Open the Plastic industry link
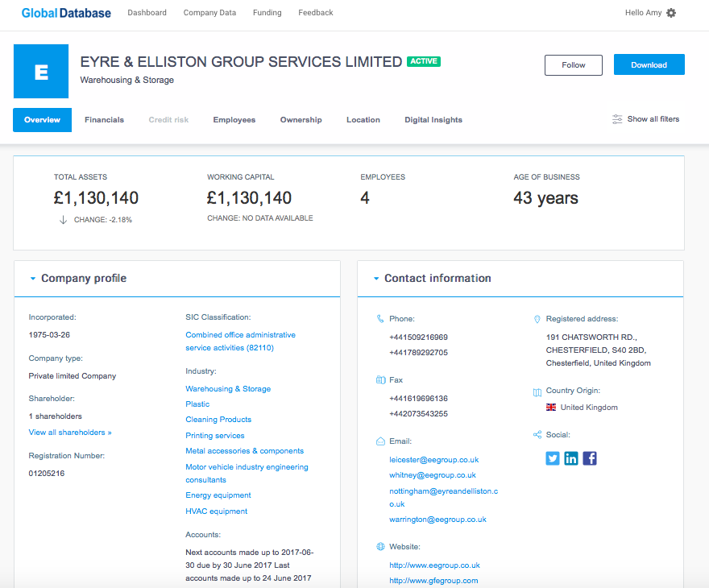Screen dimensions: 709x588 pyautogui.click(x=197, y=404)
